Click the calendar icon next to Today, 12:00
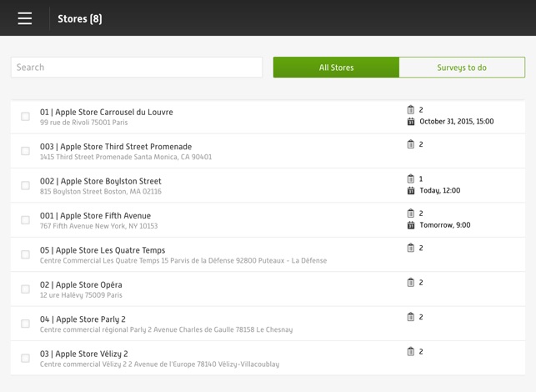Image resolution: width=536 pixels, height=392 pixels. [411, 191]
